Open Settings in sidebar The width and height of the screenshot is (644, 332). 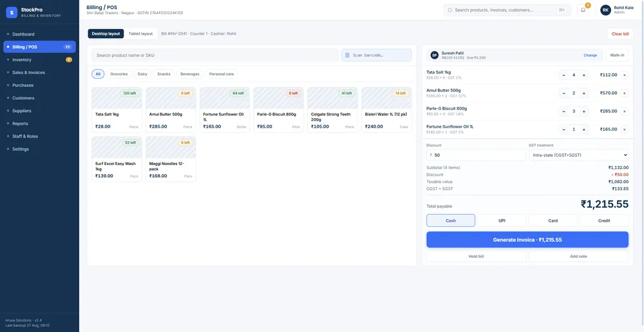pyautogui.click(x=39, y=149)
